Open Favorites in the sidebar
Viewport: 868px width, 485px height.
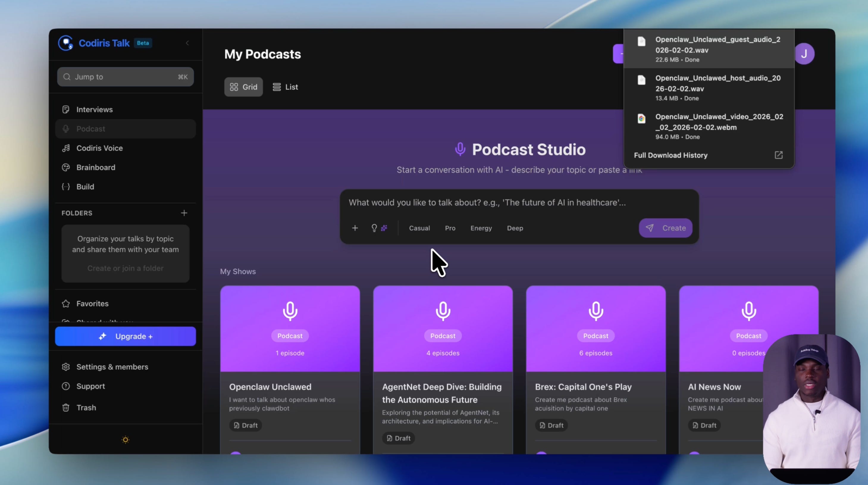125,304
